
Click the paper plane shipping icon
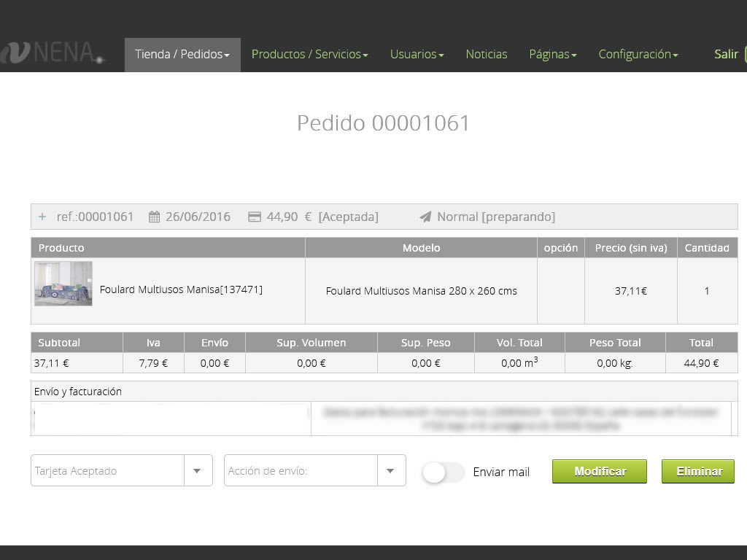425,217
